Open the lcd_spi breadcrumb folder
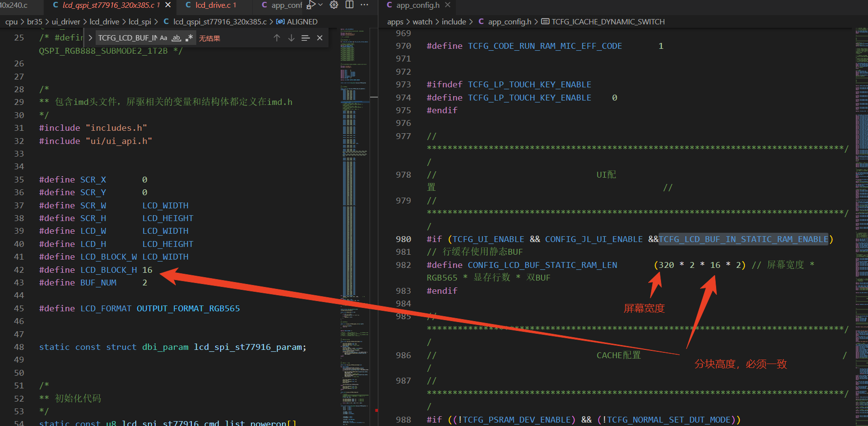 (x=140, y=21)
